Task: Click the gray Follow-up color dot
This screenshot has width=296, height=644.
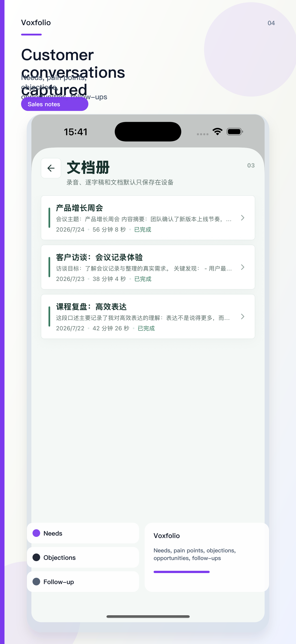Action: tap(36, 582)
